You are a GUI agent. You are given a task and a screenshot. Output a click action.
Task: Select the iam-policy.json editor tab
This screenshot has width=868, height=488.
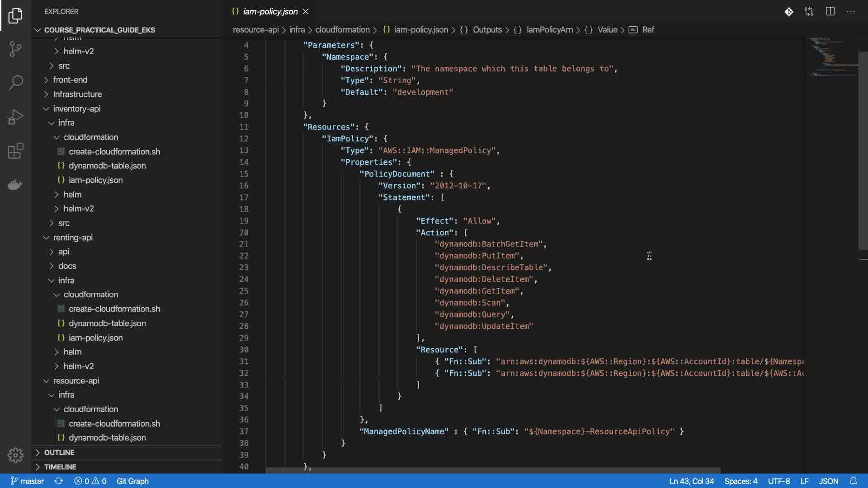(270, 12)
